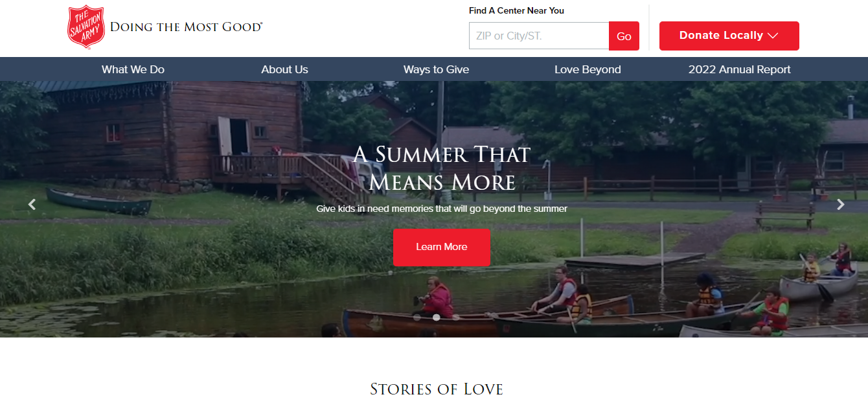Expand the Donate Locally dropdown
This screenshot has width=868, height=412.
pos(729,36)
